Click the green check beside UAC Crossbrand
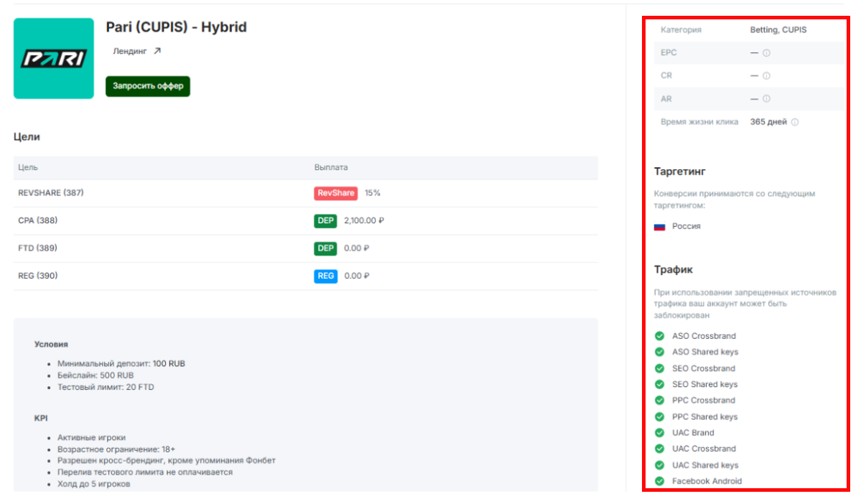The height and width of the screenshot is (504, 866). [659, 449]
